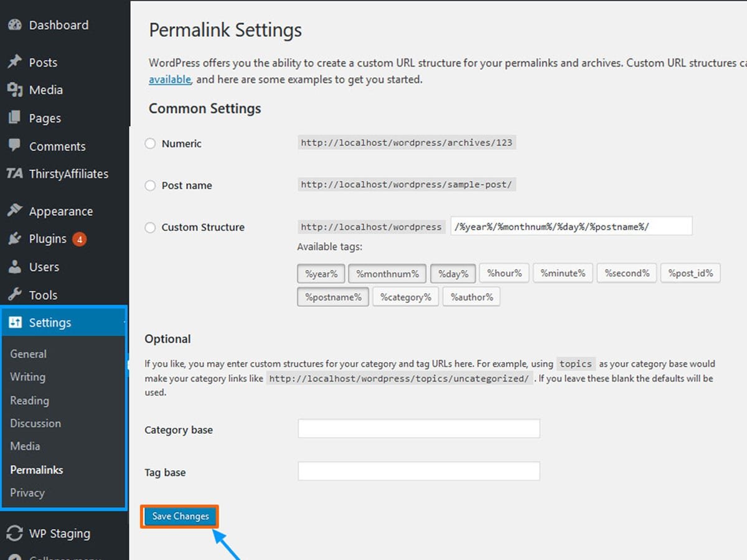Click the Plugins update count badge
This screenshot has height=560, width=747.
point(79,239)
